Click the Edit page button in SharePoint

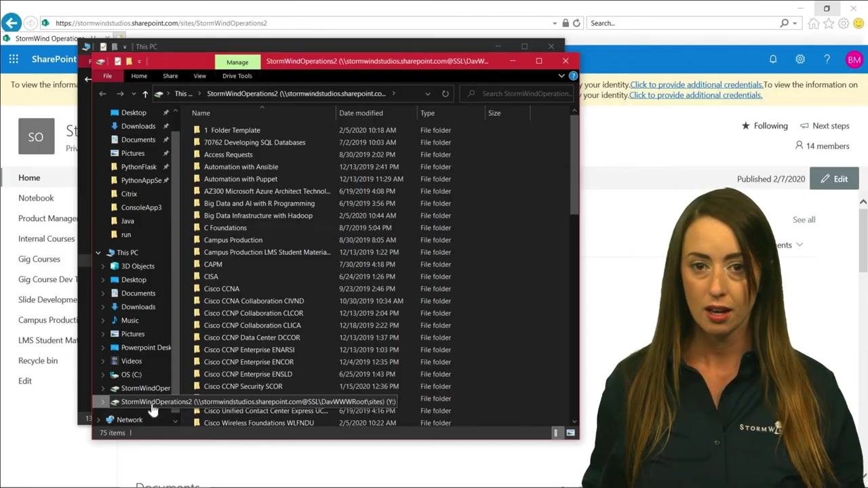pos(833,179)
